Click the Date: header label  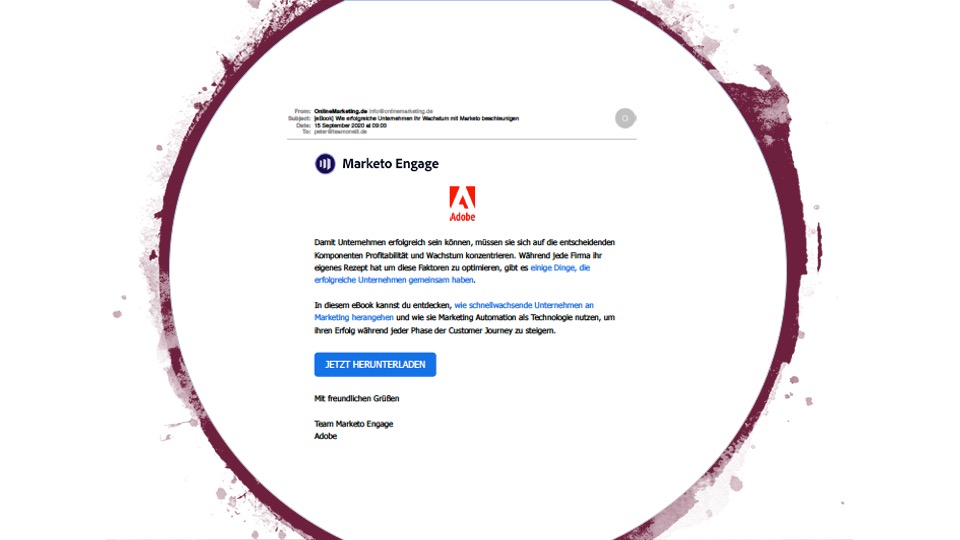click(x=304, y=125)
